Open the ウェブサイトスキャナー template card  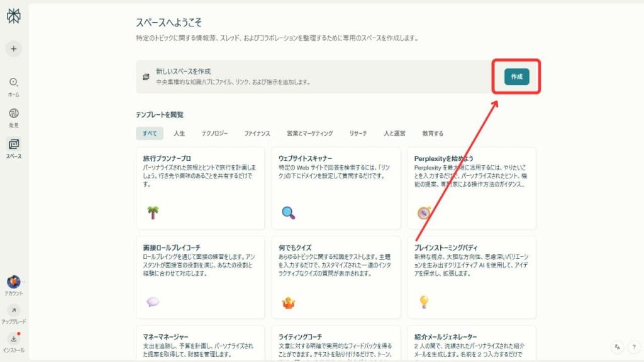(x=336, y=189)
